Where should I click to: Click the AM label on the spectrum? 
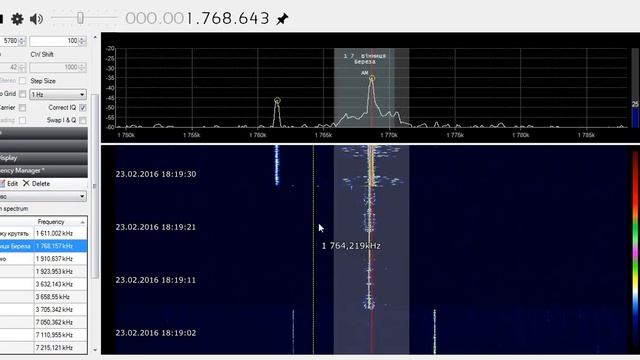(364, 73)
